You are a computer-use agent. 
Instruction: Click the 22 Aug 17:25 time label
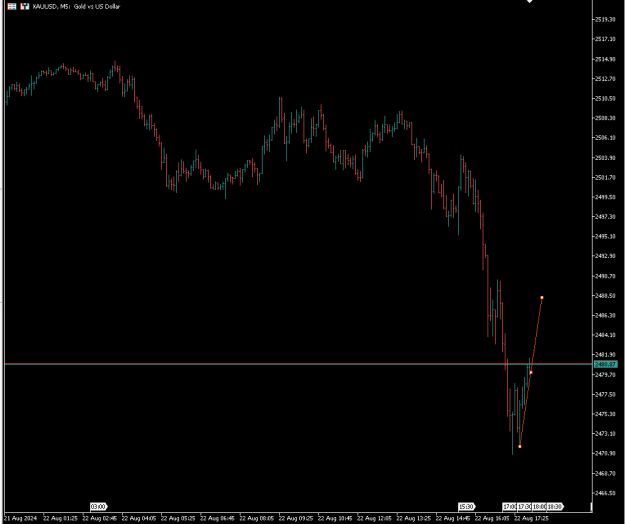point(531,518)
